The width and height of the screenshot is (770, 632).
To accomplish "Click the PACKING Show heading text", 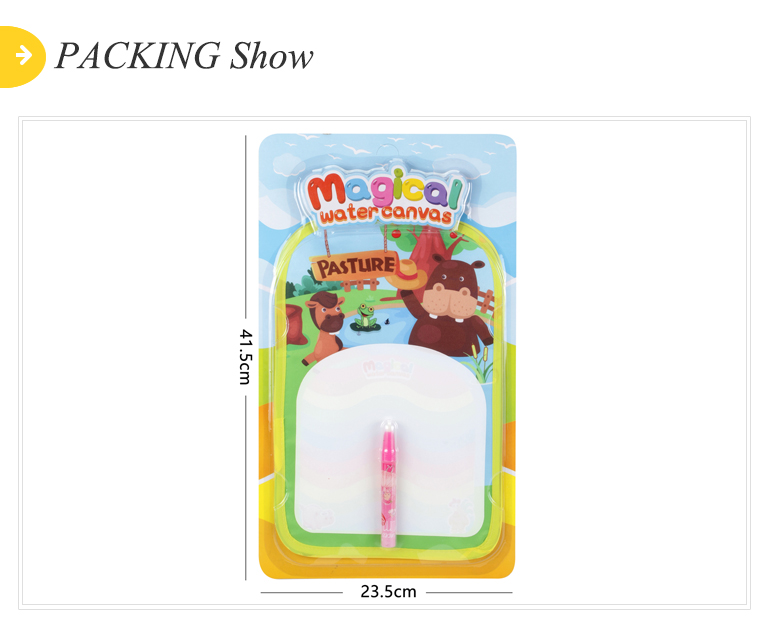I will (184, 55).
